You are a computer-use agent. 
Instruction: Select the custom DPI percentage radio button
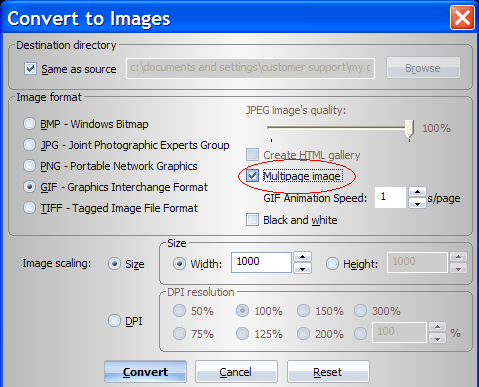(x=360, y=333)
